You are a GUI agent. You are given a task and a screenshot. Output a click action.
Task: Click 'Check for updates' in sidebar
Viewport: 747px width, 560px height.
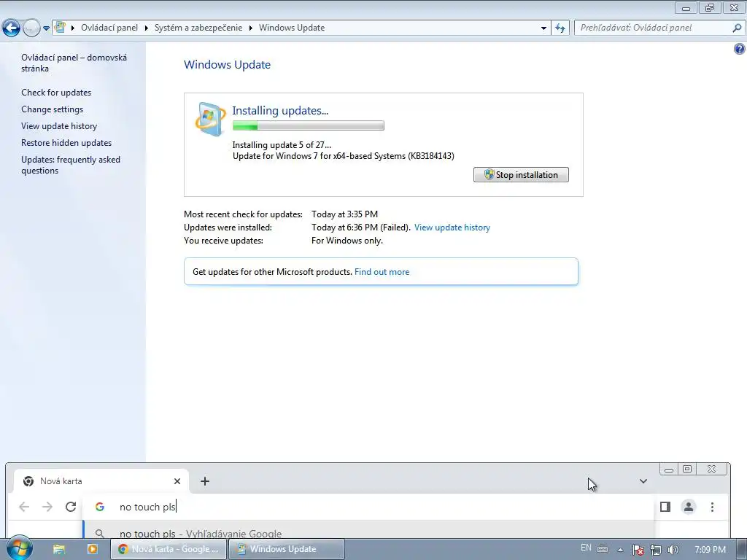pyautogui.click(x=56, y=93)
